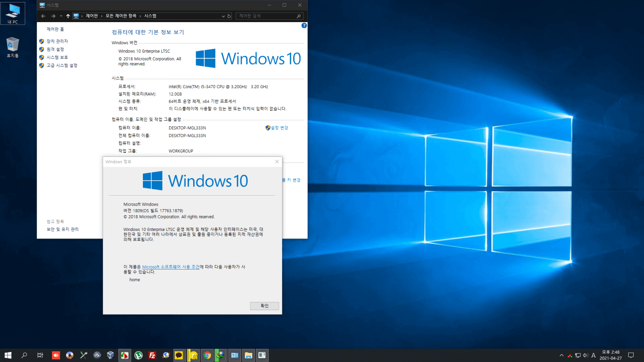Open Task View on taskbar
This screenshot has width=644, height=362.
click(40, 355)
